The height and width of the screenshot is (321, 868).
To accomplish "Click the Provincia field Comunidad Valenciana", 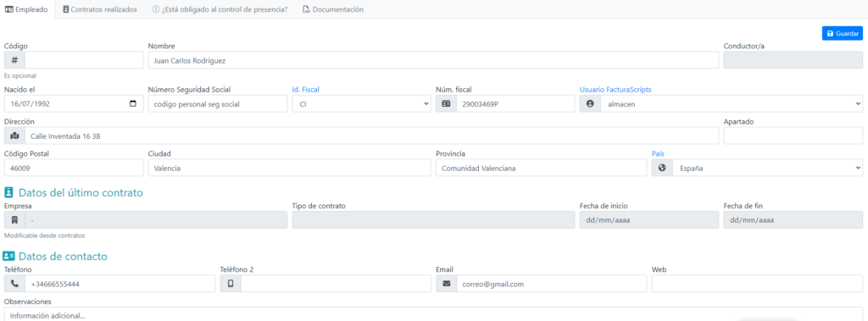I will [x=542, y=168].
